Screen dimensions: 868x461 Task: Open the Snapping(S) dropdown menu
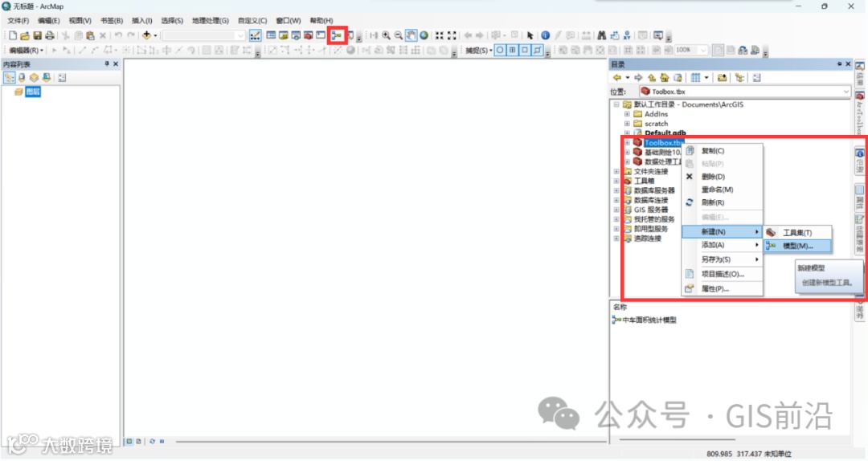tap(478, 51)
